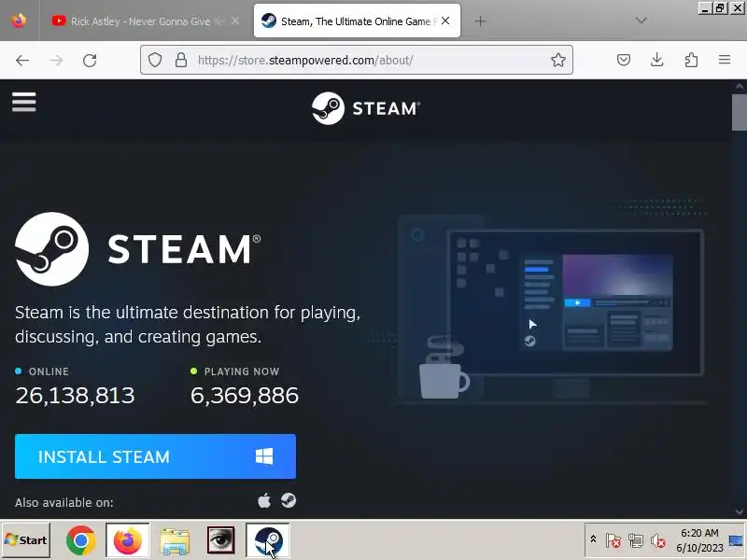Screen dimensions: 747x560
Task: Close the Steam tab
Action: pyautogui.click(x=445, y=21)
